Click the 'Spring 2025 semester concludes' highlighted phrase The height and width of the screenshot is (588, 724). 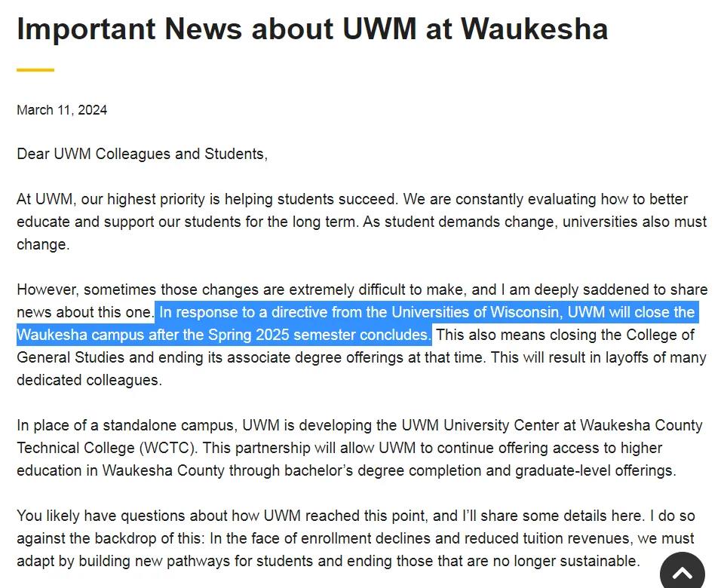320,335
